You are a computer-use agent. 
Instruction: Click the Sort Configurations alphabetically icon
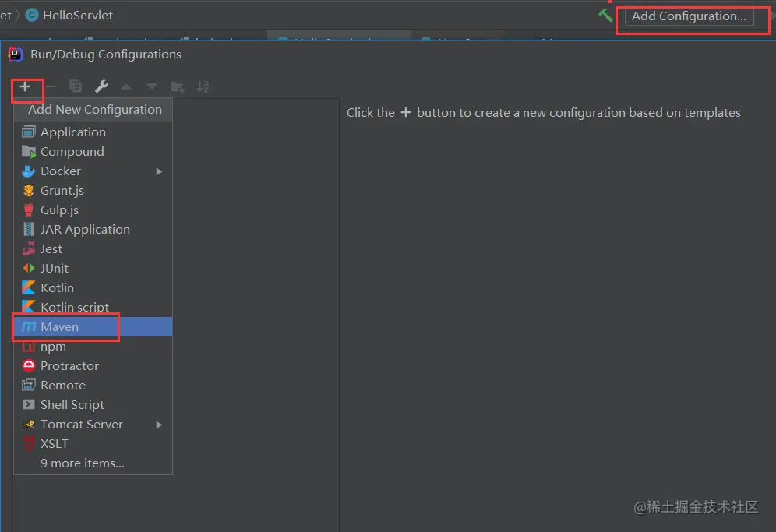[203, 87]
